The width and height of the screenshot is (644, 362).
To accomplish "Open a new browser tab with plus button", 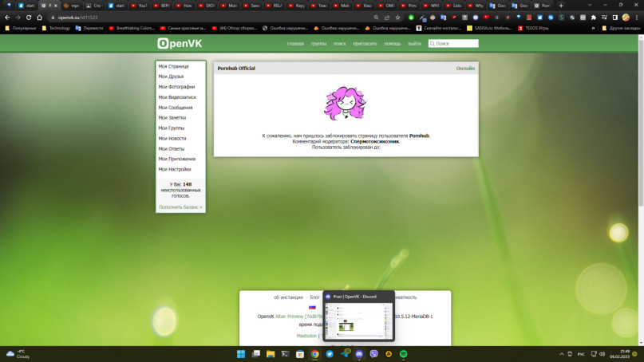I will point(561,6).
